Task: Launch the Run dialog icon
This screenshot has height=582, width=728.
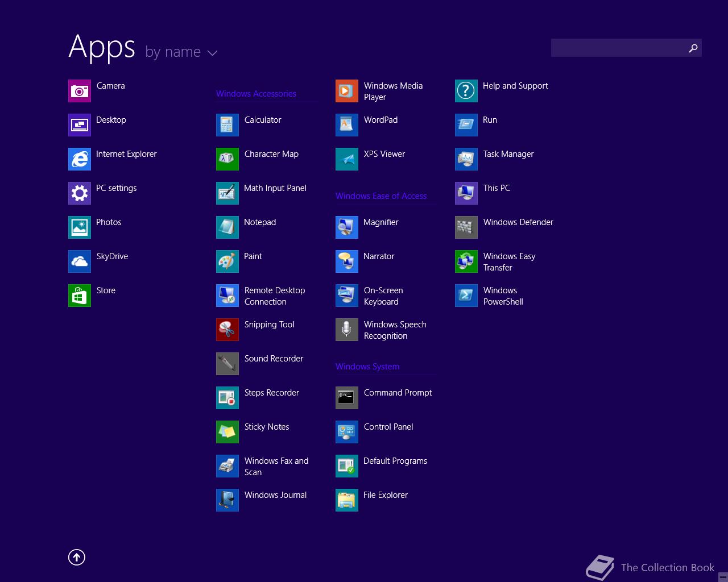Action: pyautogui.click(x=466, y=125)
